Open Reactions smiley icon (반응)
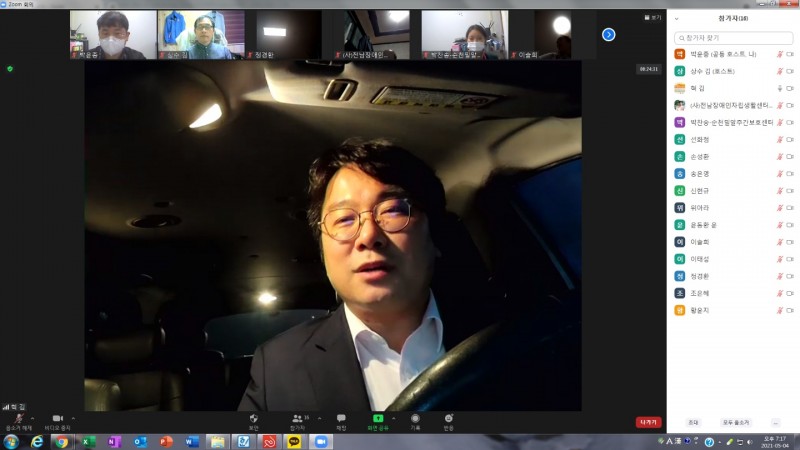The height and width of the screenshot is (450, 800). 448,418
